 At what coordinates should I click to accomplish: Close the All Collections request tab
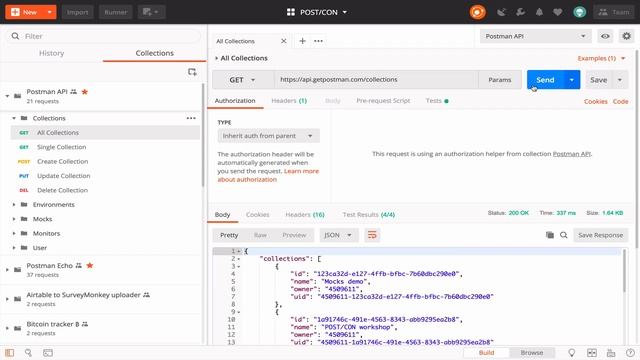click(x=284, y=41)
